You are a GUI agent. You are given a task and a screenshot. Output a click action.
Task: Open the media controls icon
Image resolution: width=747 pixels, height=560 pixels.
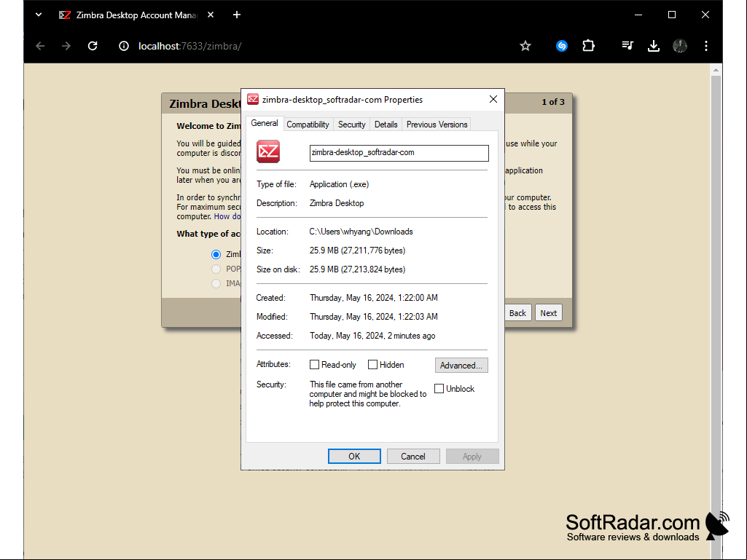[627, 46]
